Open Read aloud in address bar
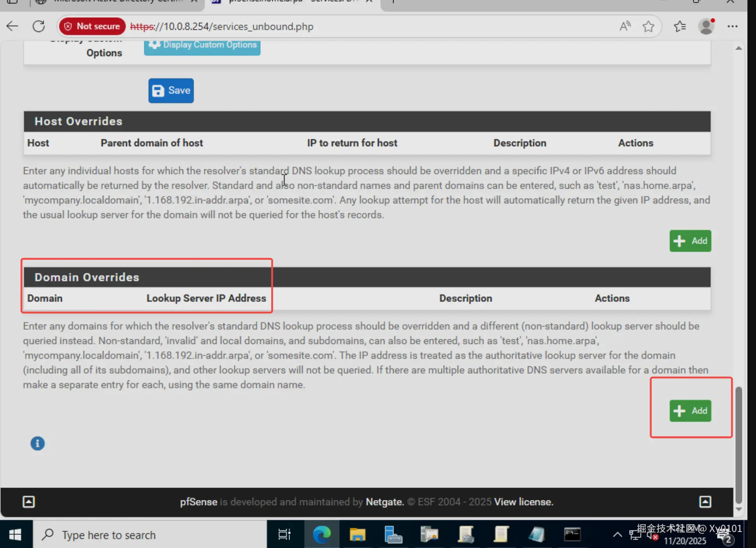The width and height of the screenshot is (756, 548). tap(625, 27)
